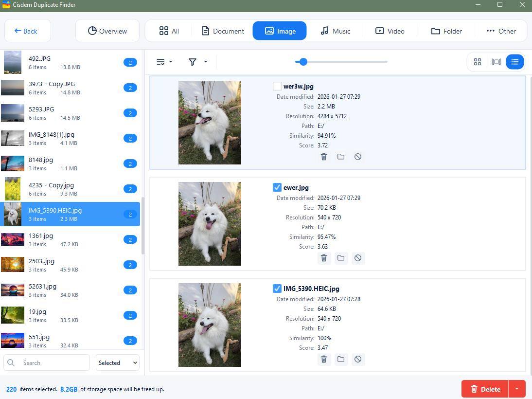
Task: Select the Image tab
Action: click(x=280, y=31)
